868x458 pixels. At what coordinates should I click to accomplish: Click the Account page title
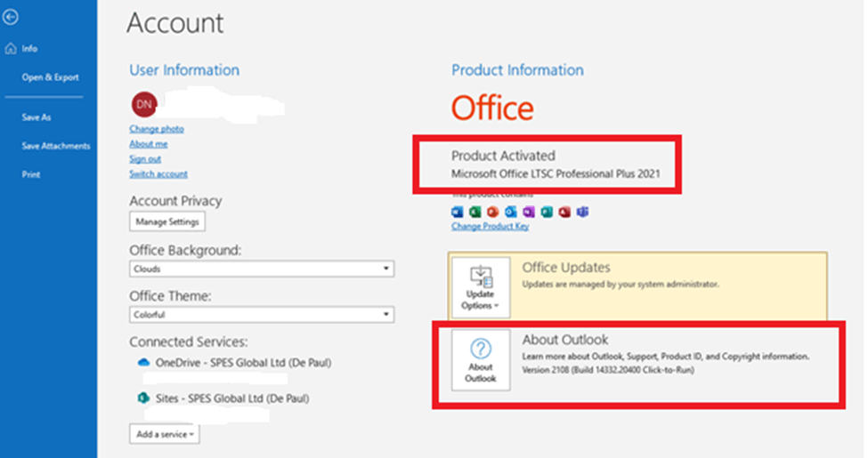point(174,23)
